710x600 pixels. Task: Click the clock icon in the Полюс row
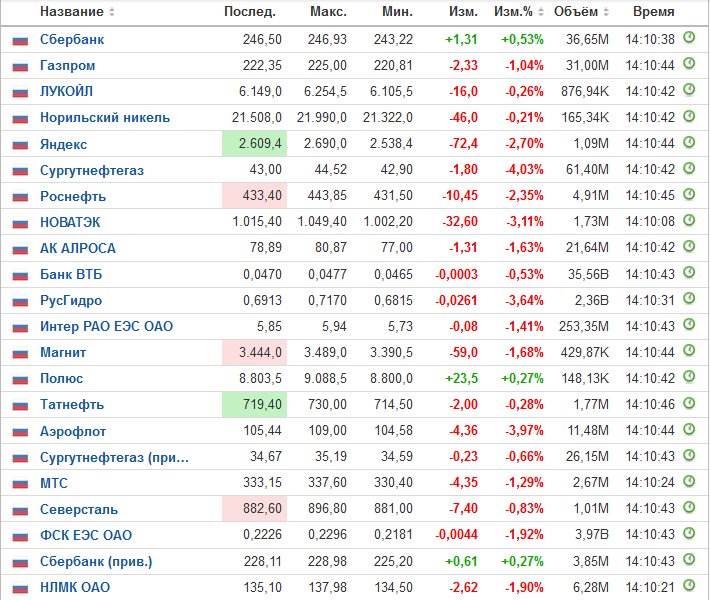pos(689,376)
